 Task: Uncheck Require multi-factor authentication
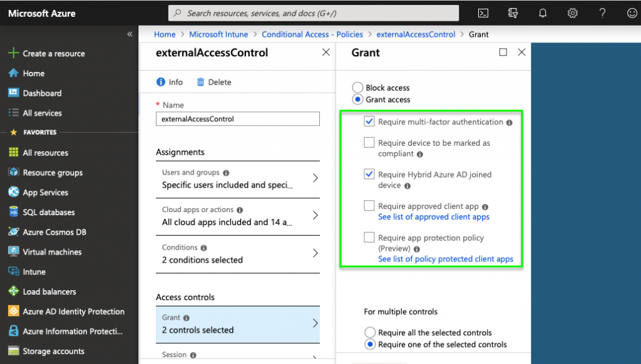coord(369,122)
